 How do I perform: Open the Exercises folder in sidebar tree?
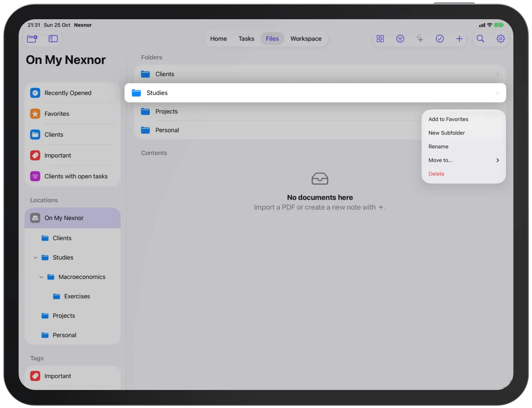[x=72, y=296]
